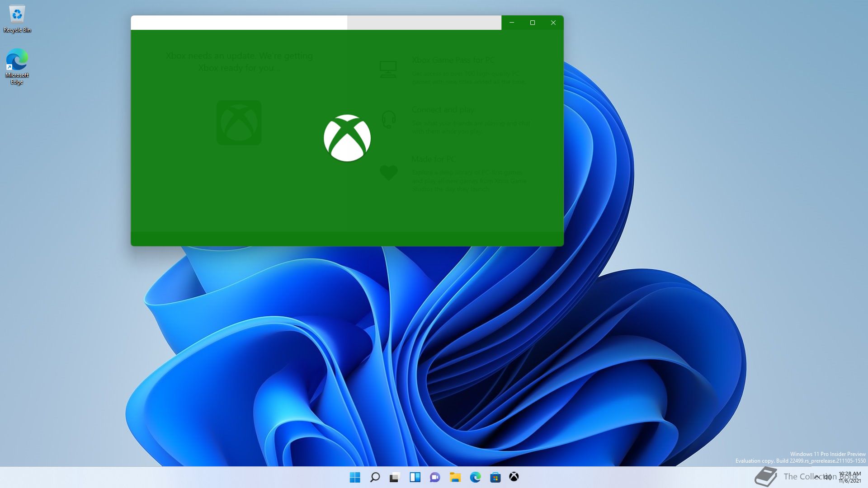Launch Microsoft Edge from the desktop shortcut
Viewport: 868px width, 488px height.
click(x=17, y=66)
